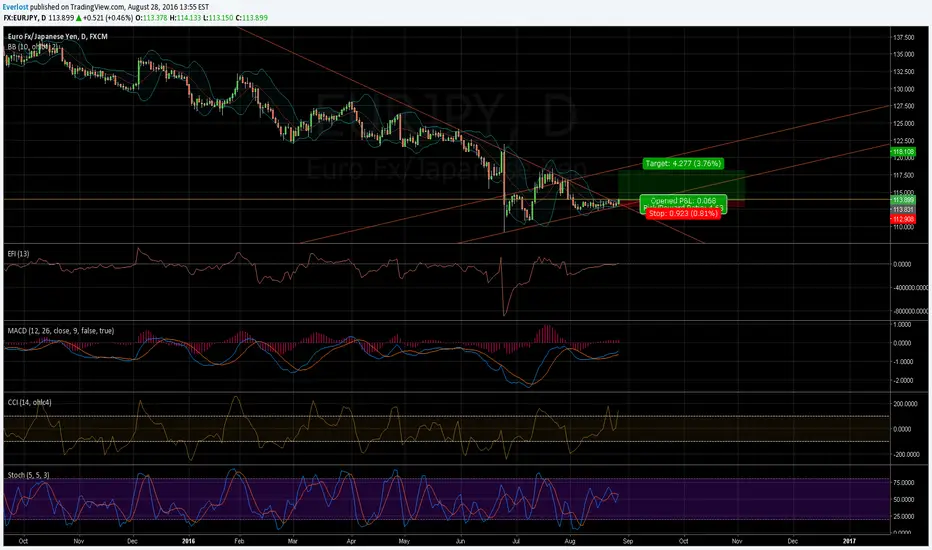Viewport: 932px width, 550px height.
Task: Click the 75.0000 Stoch axis label
Action: 903,483
